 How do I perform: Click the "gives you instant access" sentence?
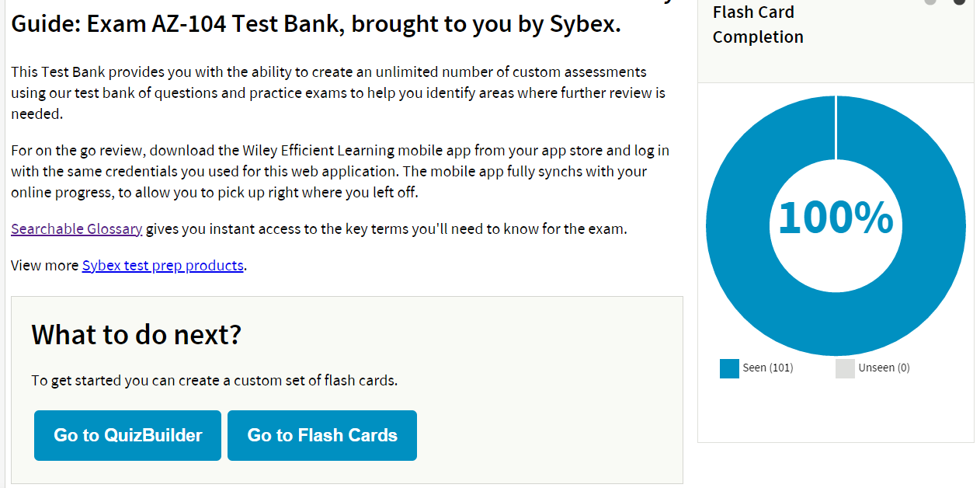(386, 229)
